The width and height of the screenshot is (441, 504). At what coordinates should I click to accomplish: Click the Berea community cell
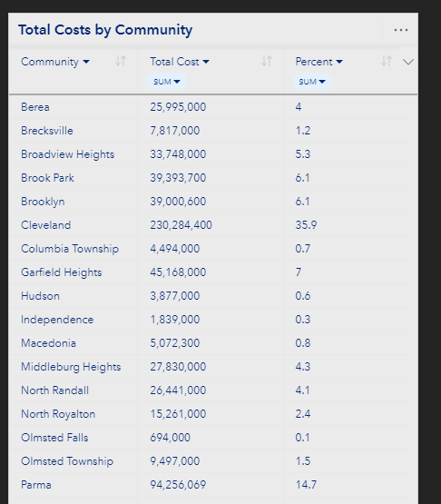35,107
